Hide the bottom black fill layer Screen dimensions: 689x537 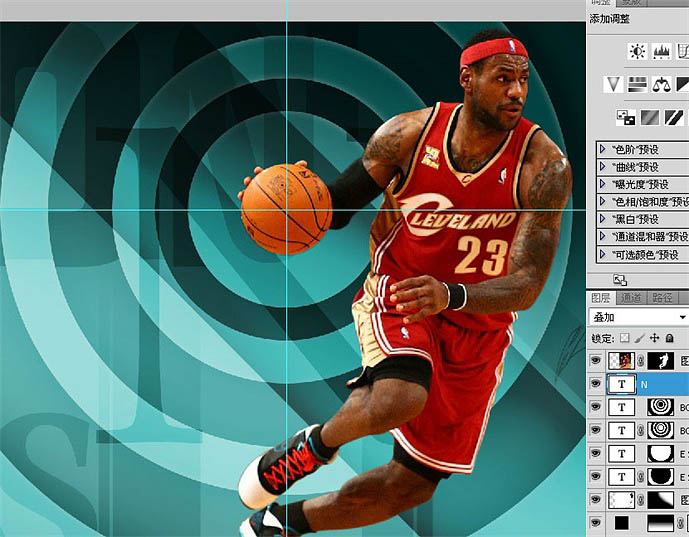(x=595, y=522)
